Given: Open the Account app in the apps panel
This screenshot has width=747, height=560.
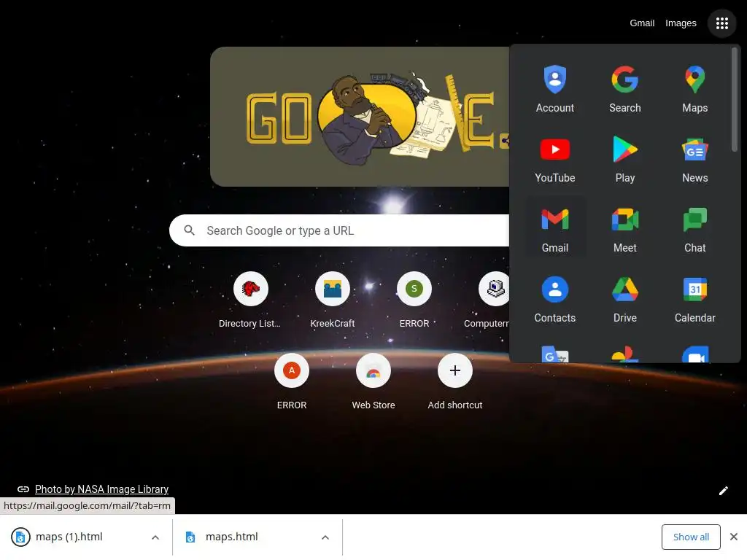Looking at the screenshot, I should pos(554,89).
